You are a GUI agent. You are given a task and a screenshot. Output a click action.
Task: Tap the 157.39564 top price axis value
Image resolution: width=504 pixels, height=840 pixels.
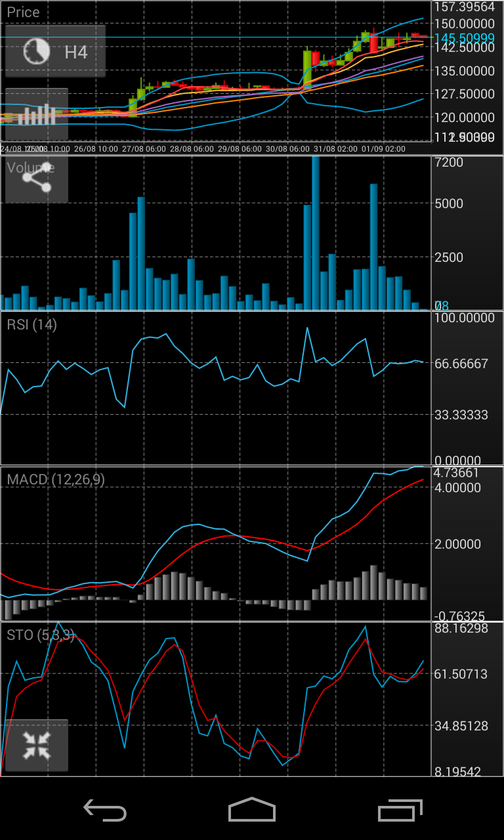465,7
